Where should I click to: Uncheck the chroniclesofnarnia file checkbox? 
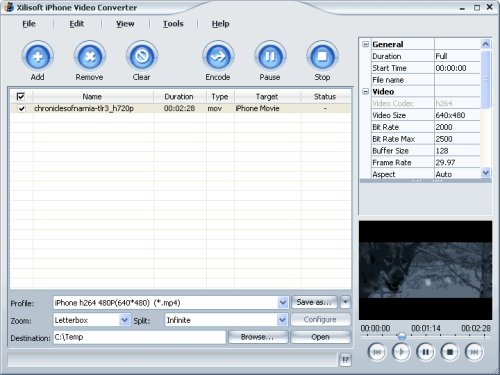(22, 109)
